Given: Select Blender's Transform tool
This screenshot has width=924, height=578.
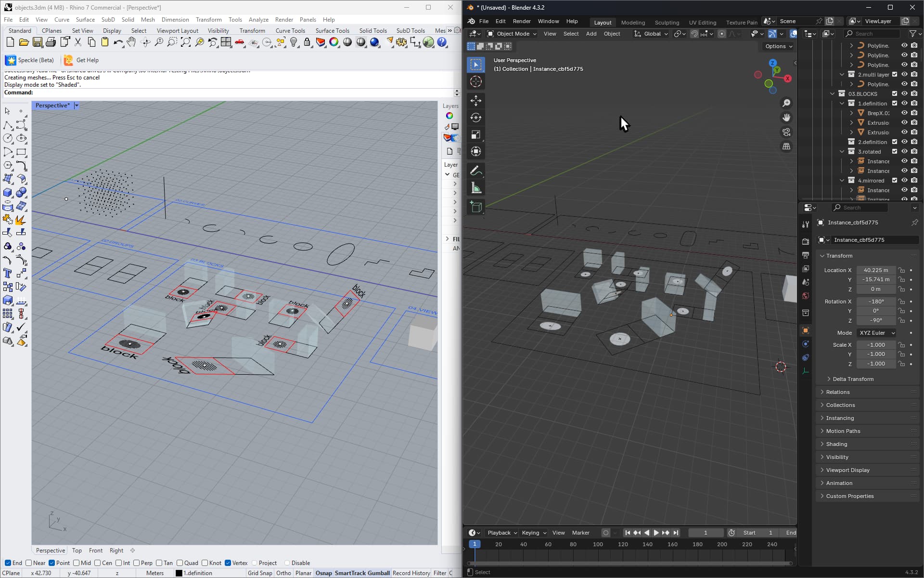Looking at the screenshot, I should [476, 151].
